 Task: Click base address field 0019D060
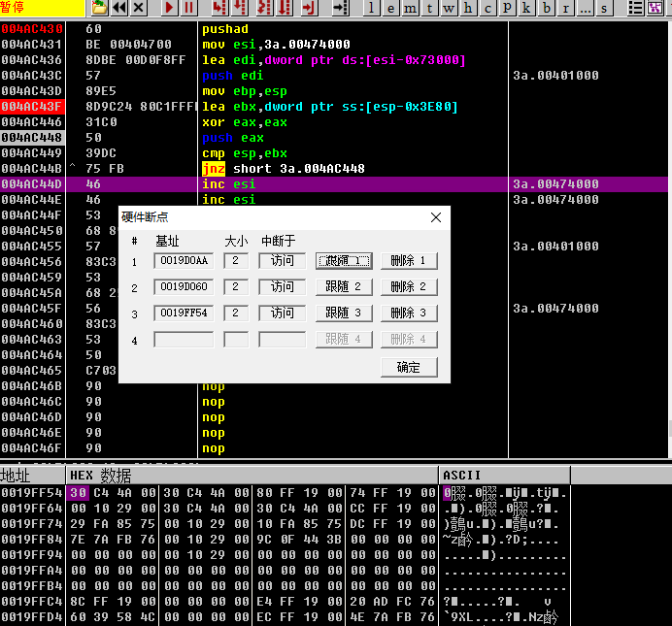(184, 287)
